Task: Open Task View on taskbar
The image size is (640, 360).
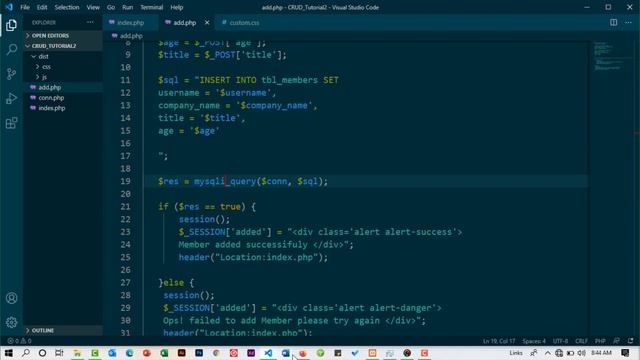Action: 60,353
